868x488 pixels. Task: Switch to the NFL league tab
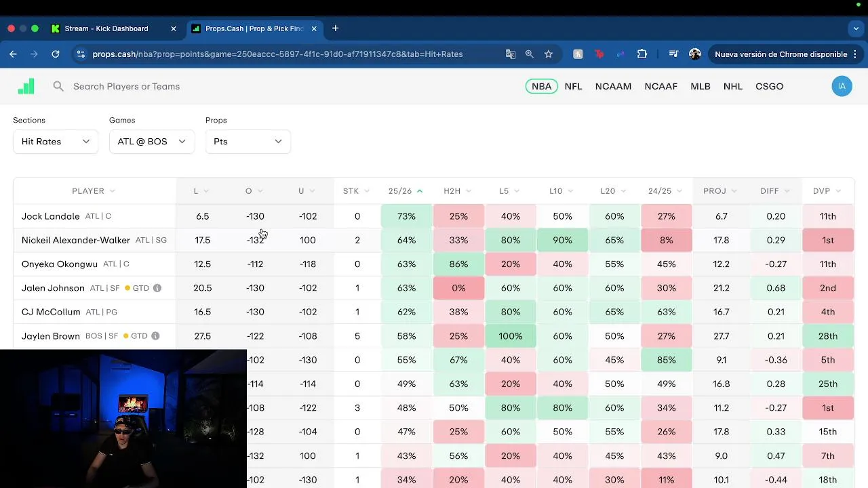pyautogui.click(x=573, y=86)
